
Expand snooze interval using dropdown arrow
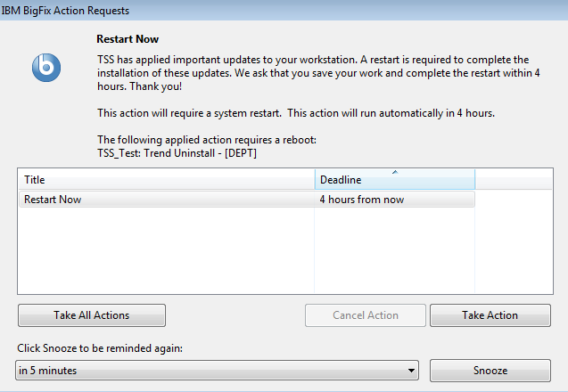[x=411, y=371]
